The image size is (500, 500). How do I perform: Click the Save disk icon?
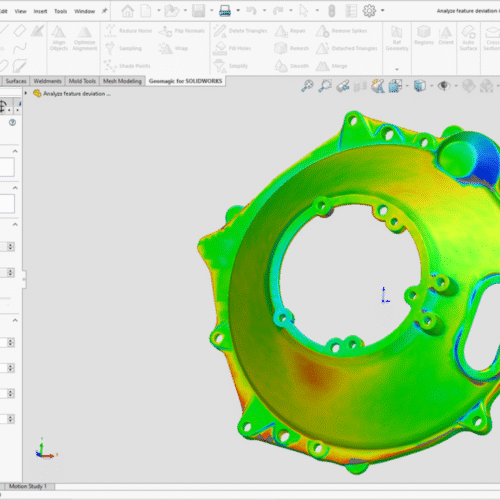[x=199, y=11]
